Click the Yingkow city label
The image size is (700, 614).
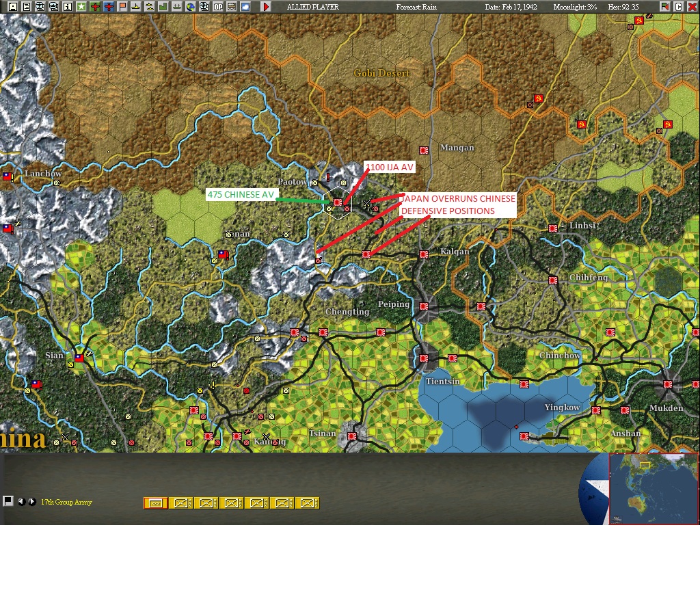tap(562, 408)
